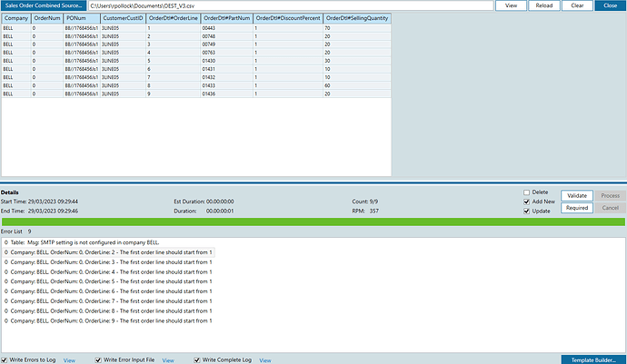Open the Template Builder
Viewport: 627px width, 364px height.
click(x=593, y=359)
